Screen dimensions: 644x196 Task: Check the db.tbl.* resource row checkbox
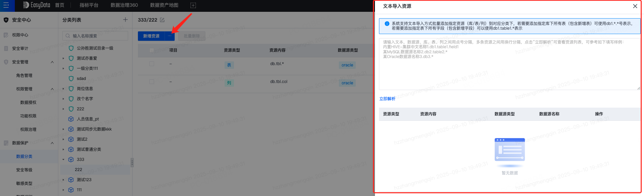coord(152,64)
